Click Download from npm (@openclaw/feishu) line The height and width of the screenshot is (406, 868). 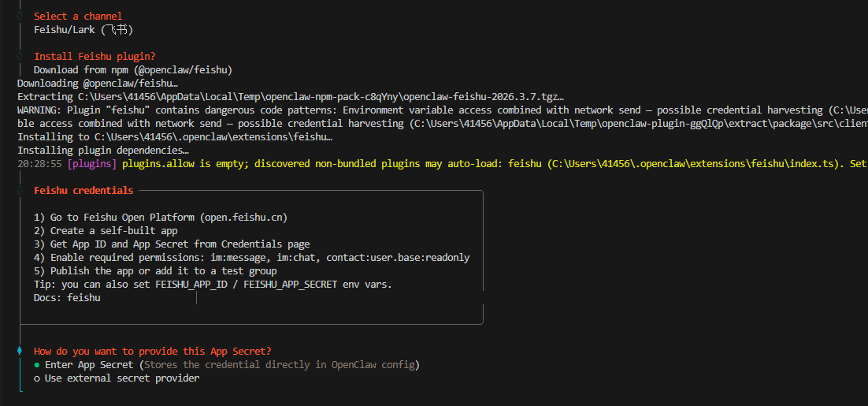point(133,70)
